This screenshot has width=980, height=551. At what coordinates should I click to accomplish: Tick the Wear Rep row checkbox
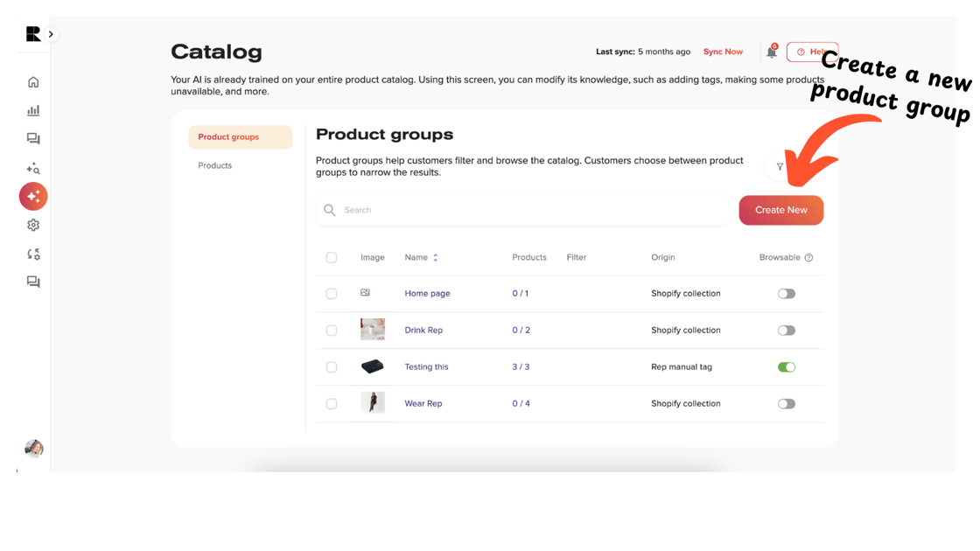point(332,404)
